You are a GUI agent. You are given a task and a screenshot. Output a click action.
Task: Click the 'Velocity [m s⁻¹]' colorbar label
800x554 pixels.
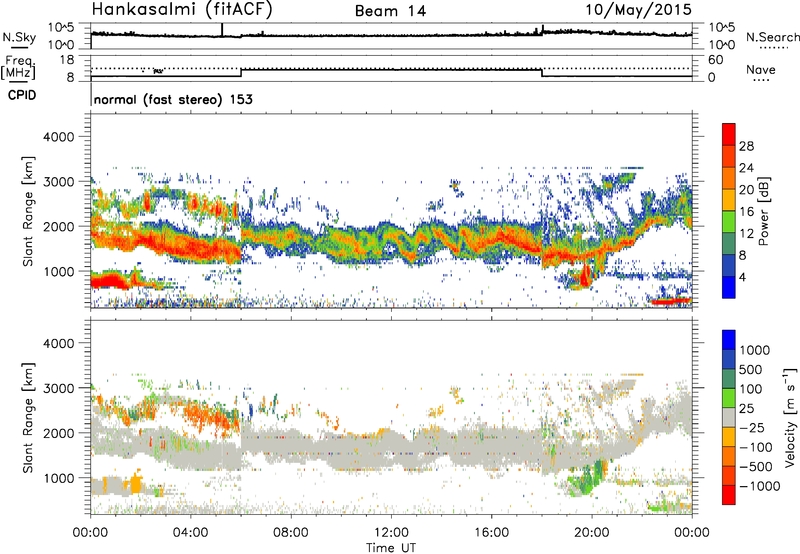(790, 417)
